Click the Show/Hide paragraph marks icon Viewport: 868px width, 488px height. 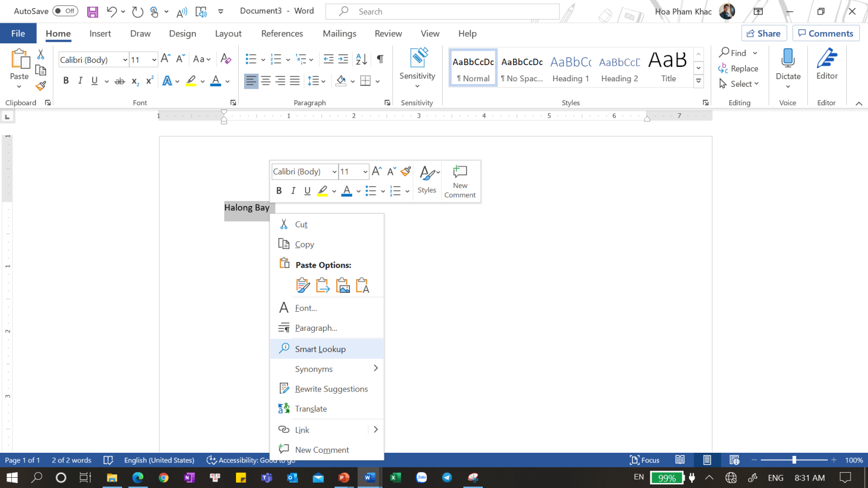point(380,59)
